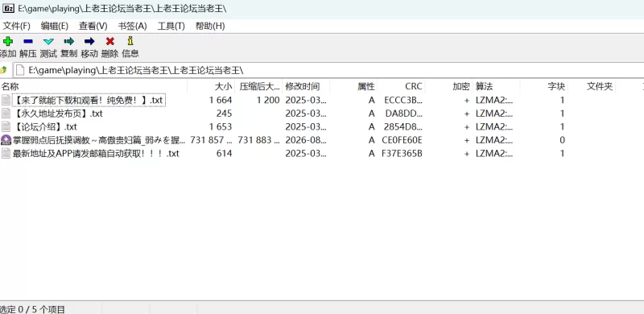Sort by the 压缩后大小 column header
644x314 pixels.
tap(259, 86)
